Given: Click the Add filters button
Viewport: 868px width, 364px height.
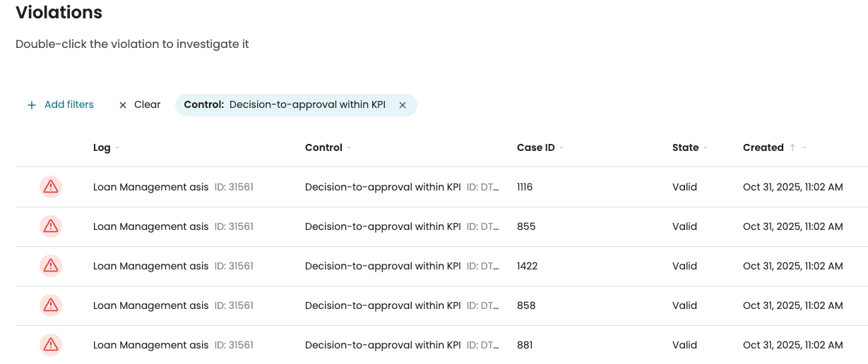Looking at the screenshot, I should (x=69, y=105).
